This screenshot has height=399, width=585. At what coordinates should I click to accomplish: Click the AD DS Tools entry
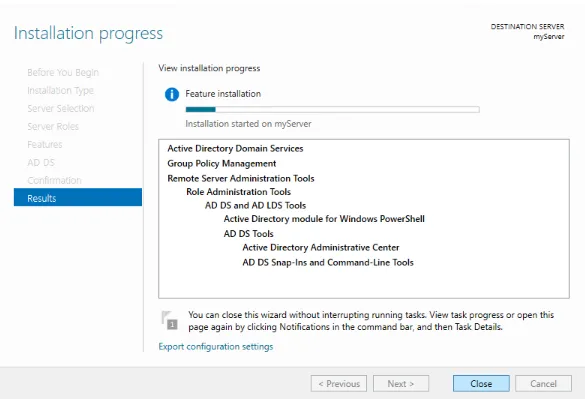point(248,234)
